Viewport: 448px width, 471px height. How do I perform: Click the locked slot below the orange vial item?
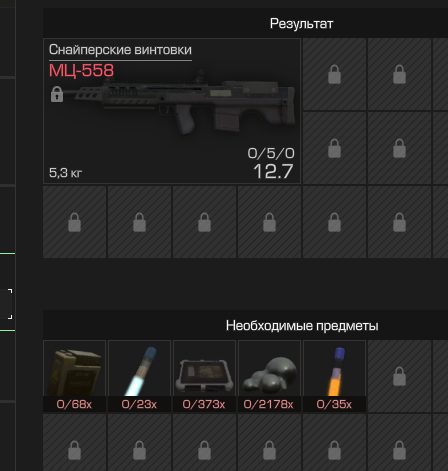(334, 443)
